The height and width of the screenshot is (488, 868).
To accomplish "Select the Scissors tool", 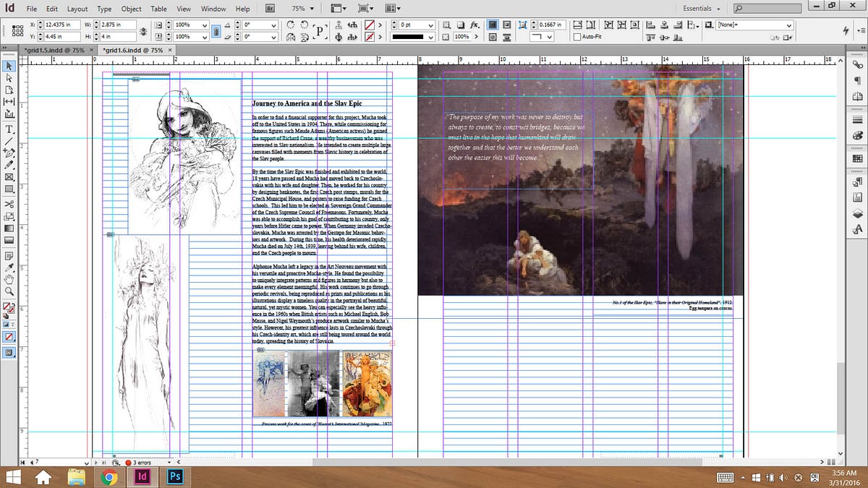I will click(9, 205).
